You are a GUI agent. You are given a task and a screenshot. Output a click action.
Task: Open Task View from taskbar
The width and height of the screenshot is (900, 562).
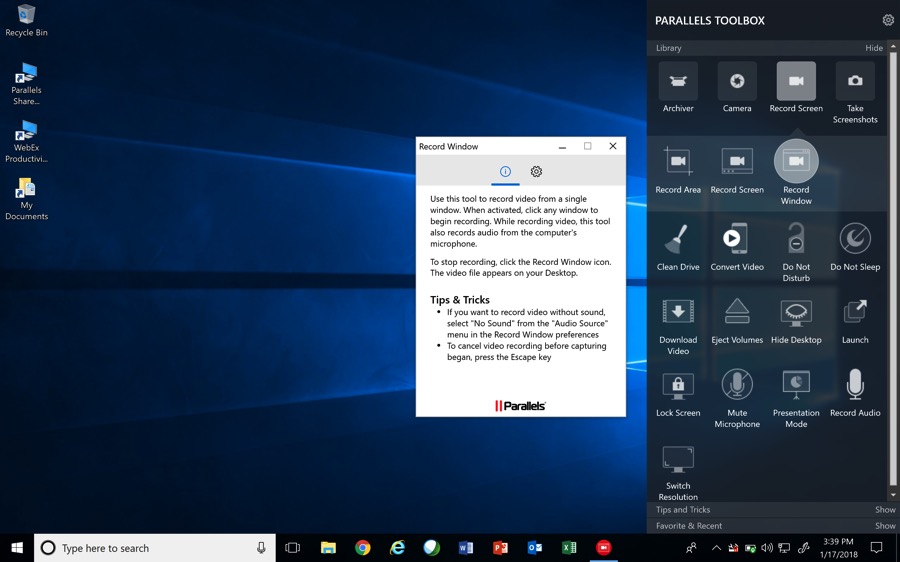[293, 548]
